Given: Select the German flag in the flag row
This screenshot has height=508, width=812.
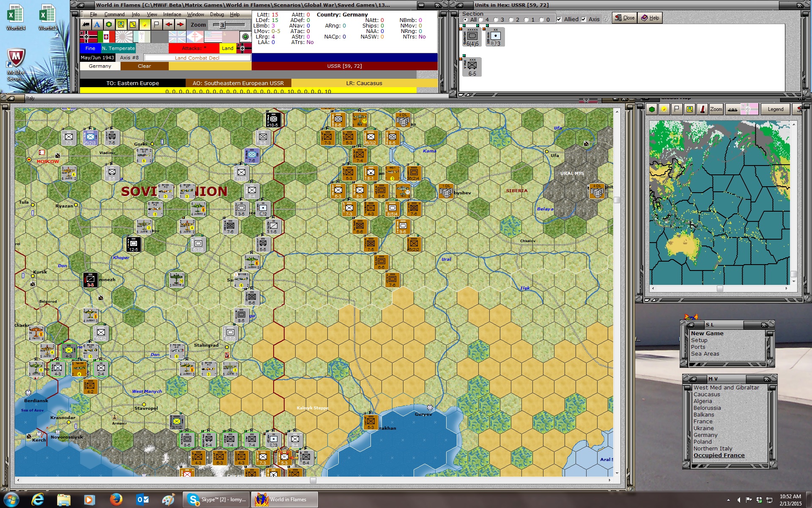Looking at the screenshot, I should click(x=88, y=37).
